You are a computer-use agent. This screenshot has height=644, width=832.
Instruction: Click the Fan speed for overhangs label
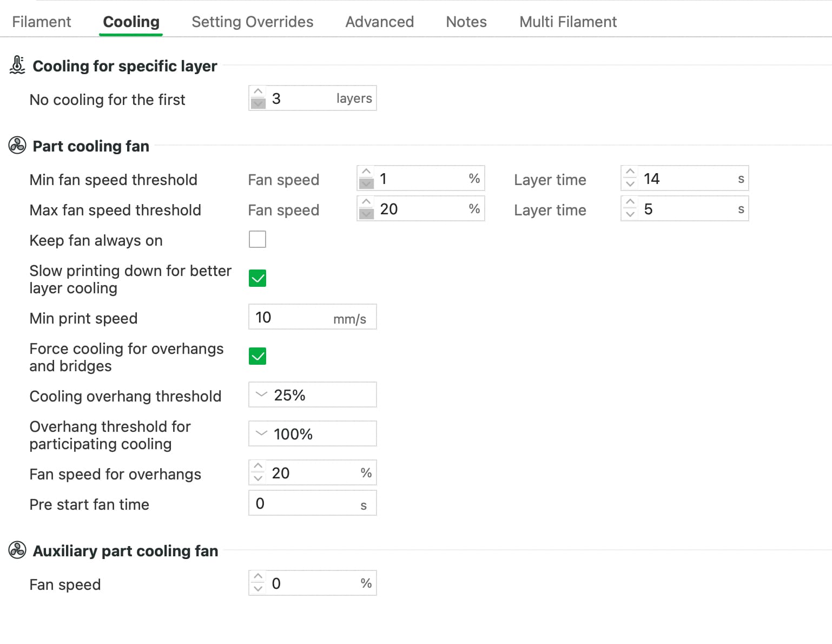tap(115, 474)
